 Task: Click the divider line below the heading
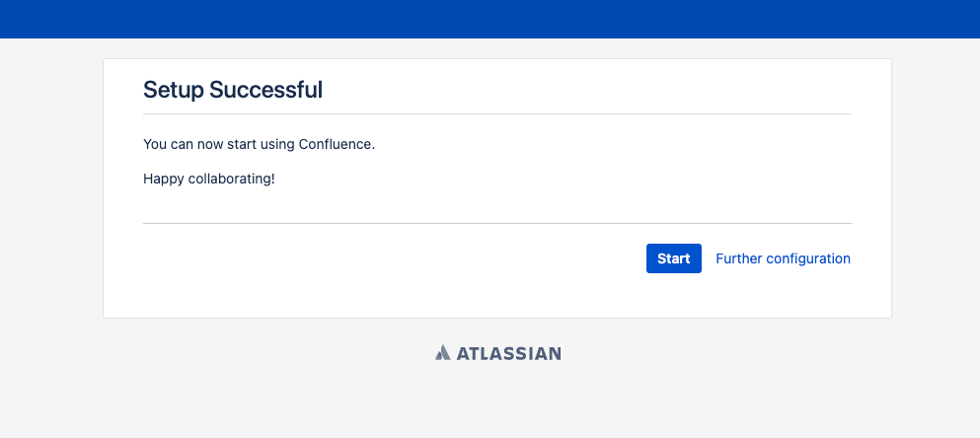496,113
